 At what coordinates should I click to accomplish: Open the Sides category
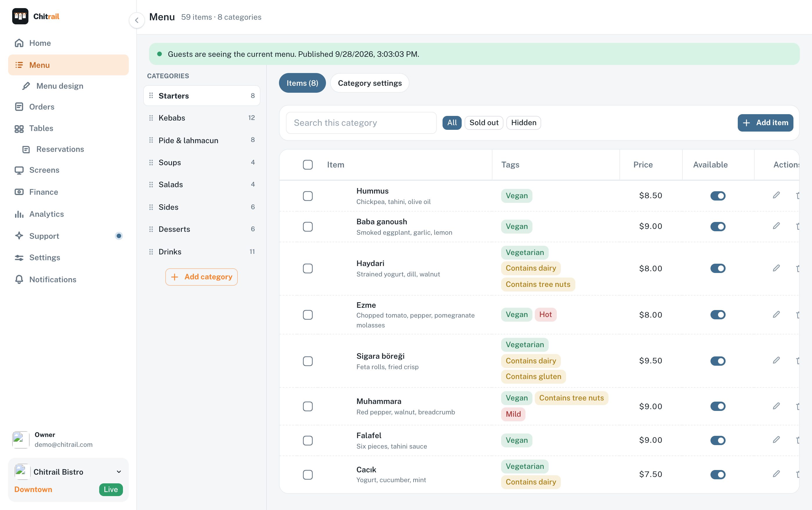202,207
